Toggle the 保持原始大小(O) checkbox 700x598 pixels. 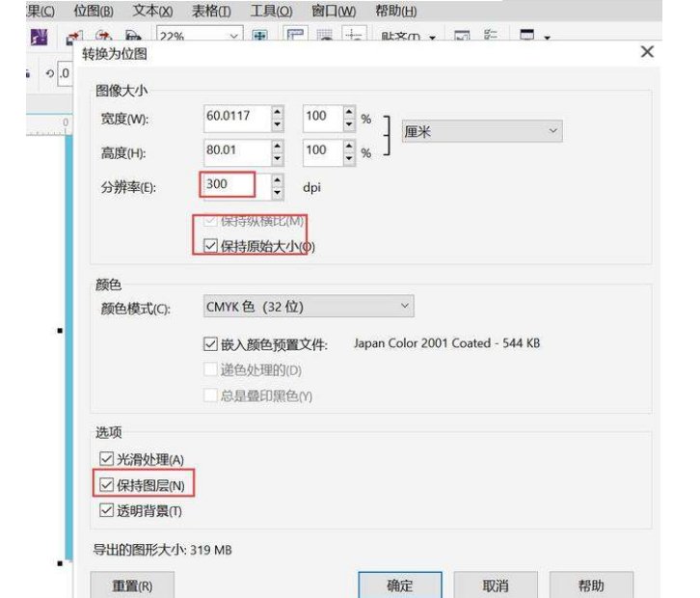[x=210, y=246]
